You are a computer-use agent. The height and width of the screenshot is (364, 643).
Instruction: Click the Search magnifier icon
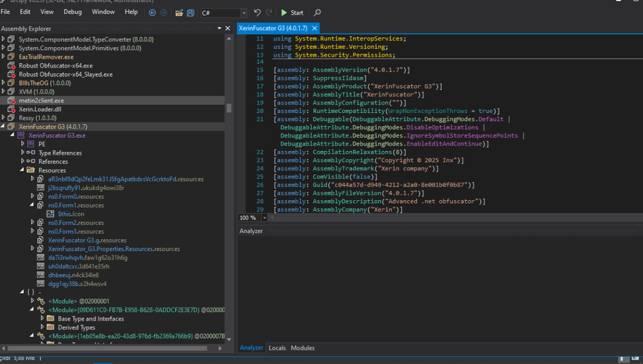[317, 13]
